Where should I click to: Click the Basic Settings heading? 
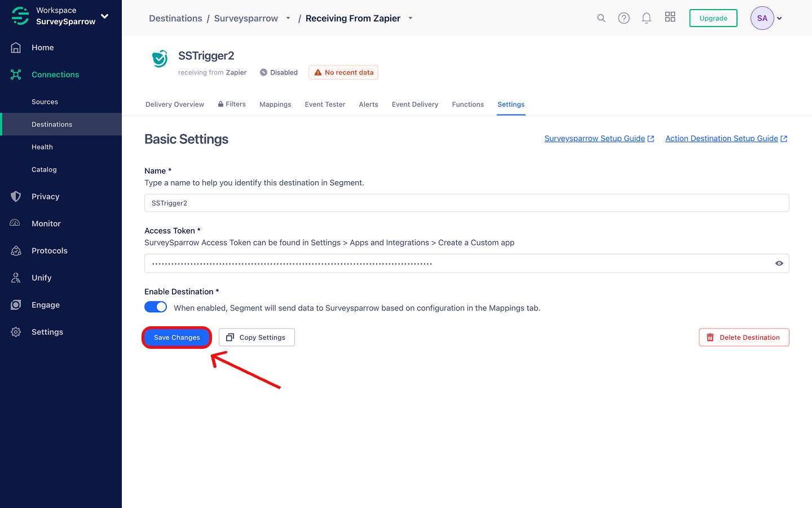[187, 139]
